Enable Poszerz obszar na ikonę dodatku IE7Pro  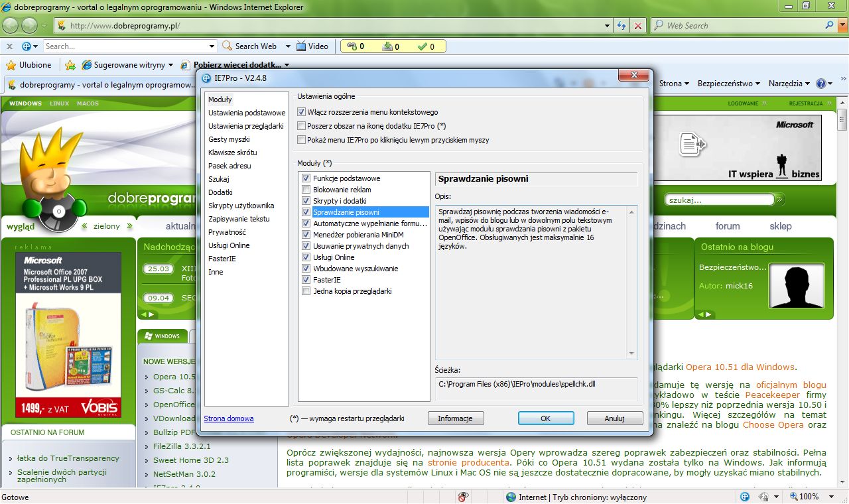[x=302, y=126]
